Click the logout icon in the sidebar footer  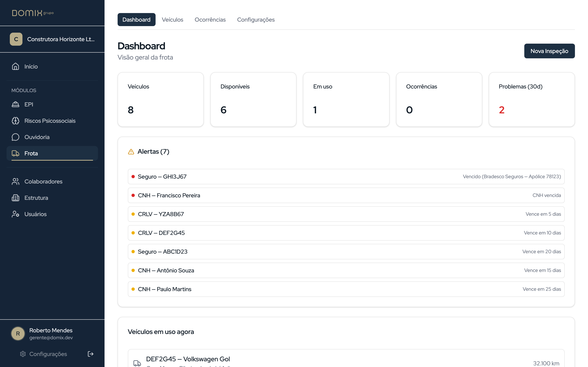90,354
